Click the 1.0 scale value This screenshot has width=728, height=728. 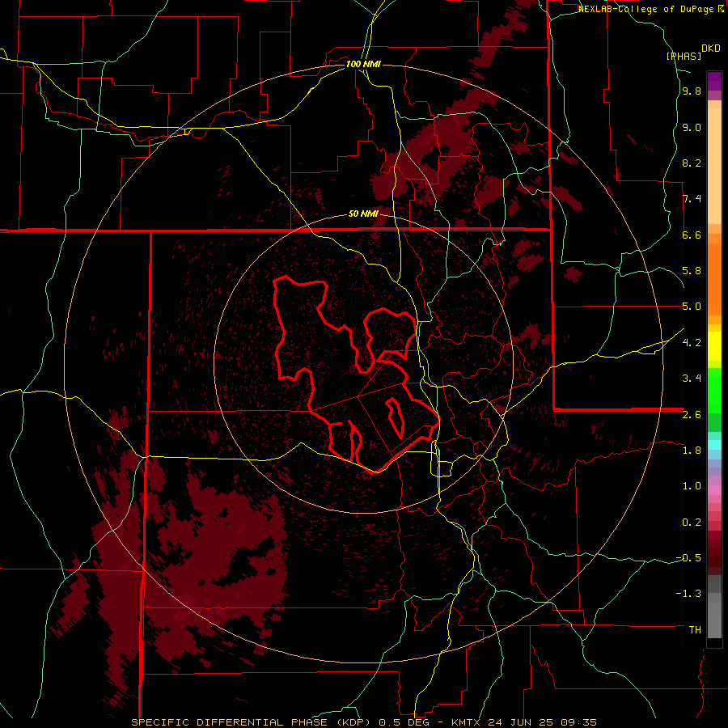[x=692, y=486]
